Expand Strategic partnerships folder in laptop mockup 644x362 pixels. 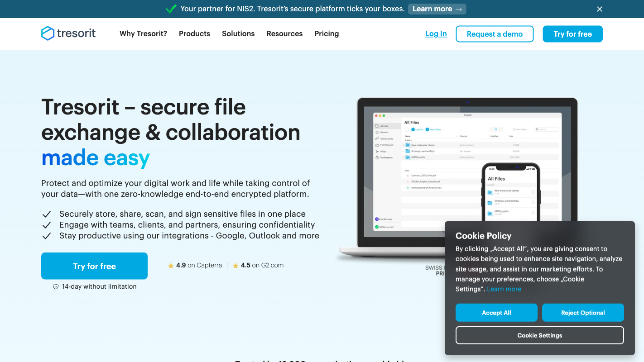(403, 151)
